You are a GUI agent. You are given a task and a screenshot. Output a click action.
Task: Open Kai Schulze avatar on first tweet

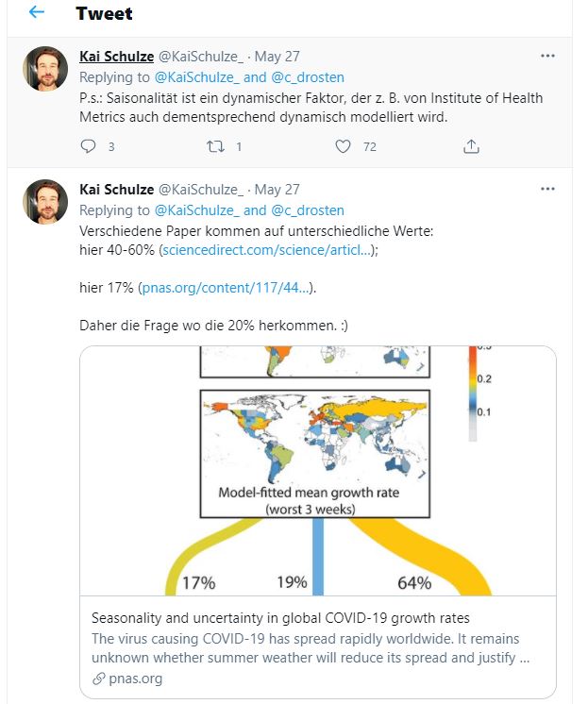coord(45,69)
